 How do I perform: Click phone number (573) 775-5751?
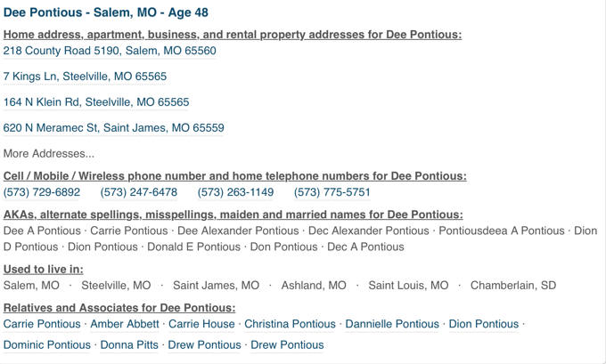[x=332, y=192]
